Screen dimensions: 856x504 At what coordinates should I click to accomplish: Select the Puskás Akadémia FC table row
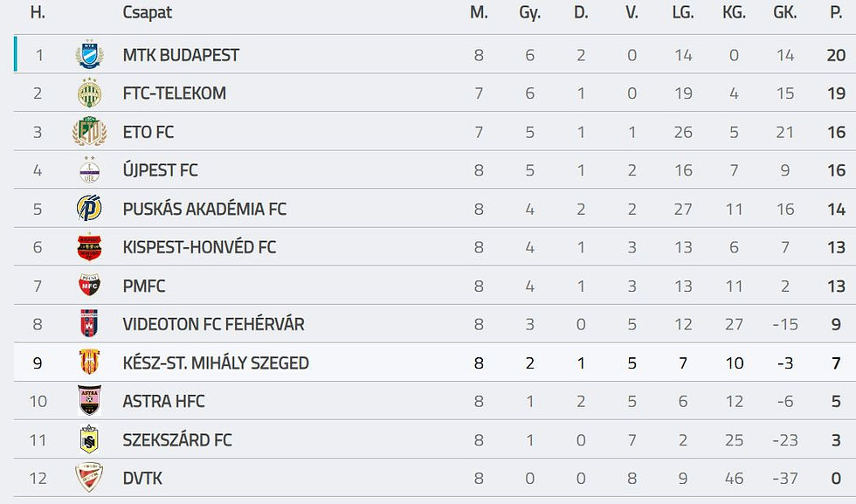pyautogui.click(x=435, y=209)
